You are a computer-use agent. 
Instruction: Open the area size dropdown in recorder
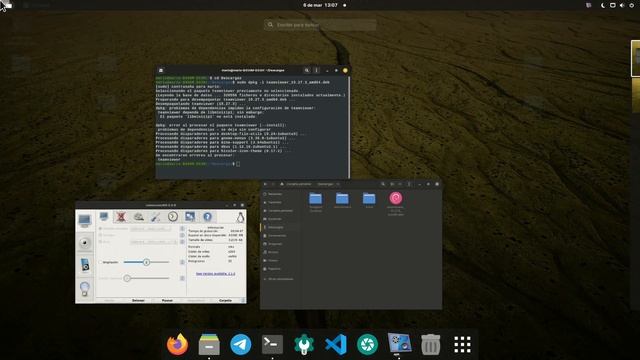pos(153,242)
